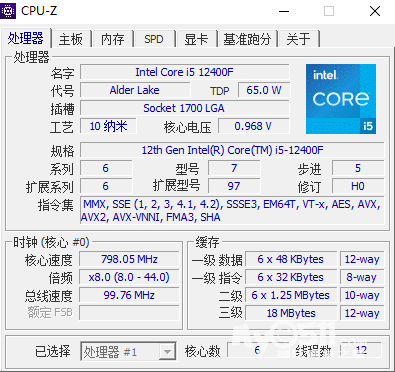Click the CPU-Z app icon in title bar
This screenshot has width=395, height=372.
pos(8,11)
